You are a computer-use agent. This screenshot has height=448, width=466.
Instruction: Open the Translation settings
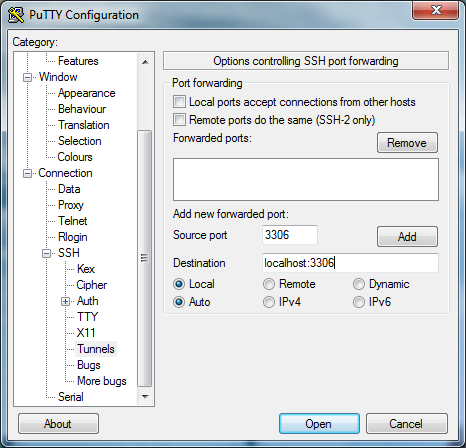point(84,125)
